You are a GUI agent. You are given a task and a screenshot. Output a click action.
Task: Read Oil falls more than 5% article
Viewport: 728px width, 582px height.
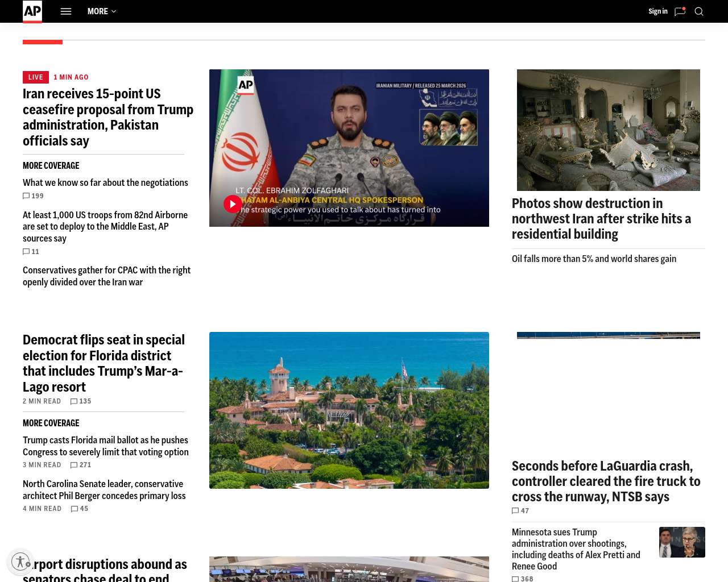pos(594,259)
